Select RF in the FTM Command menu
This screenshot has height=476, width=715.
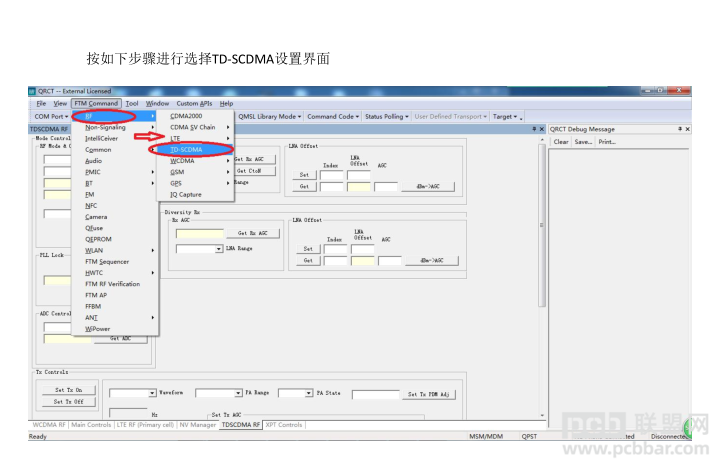[115, 116]
